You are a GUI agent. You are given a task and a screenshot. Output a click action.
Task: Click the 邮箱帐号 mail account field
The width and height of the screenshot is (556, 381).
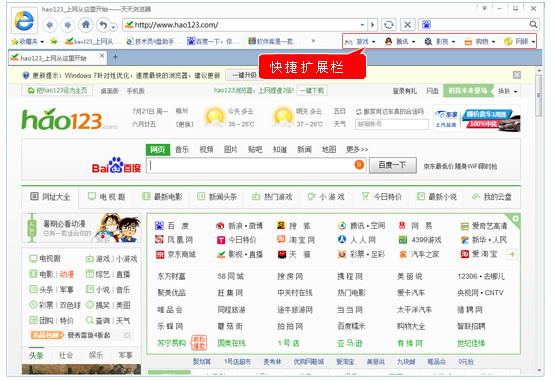coord(391,125)
